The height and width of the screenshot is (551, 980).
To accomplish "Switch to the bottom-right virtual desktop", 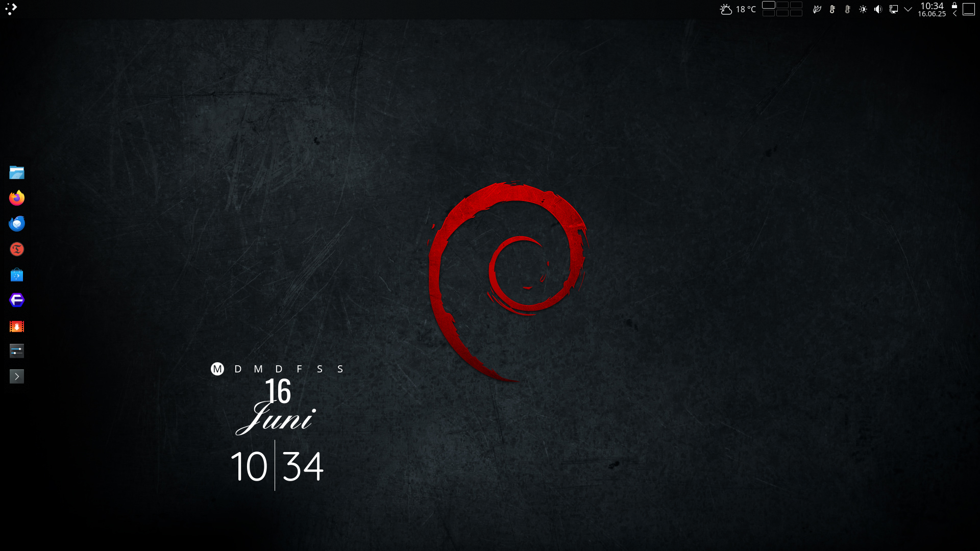I will (796, 13).
